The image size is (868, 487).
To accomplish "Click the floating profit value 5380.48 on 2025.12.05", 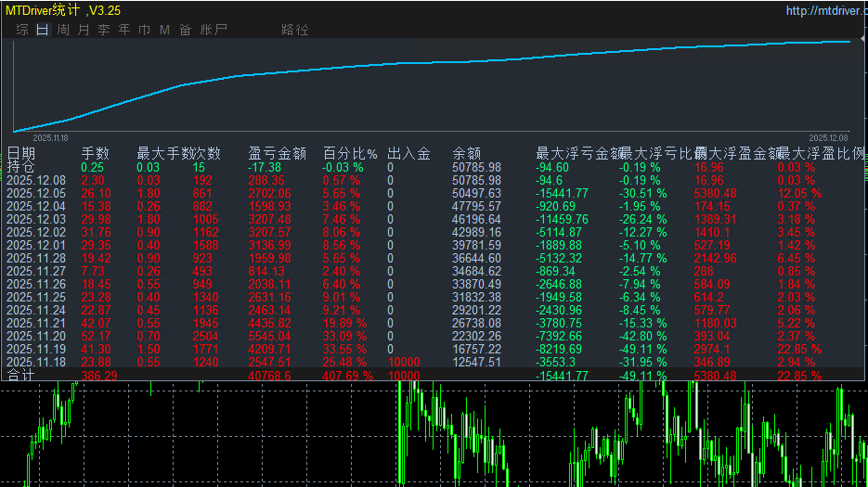I will point(715,193).
